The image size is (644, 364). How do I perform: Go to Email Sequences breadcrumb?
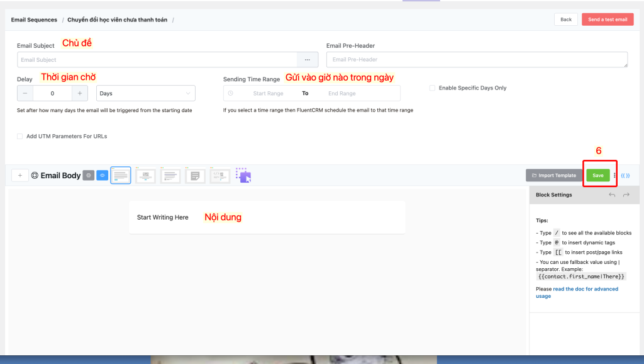[x=34, y=20]
